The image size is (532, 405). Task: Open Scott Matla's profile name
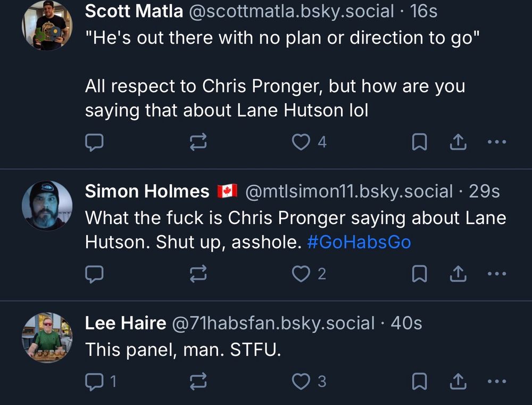click(134, 11)
